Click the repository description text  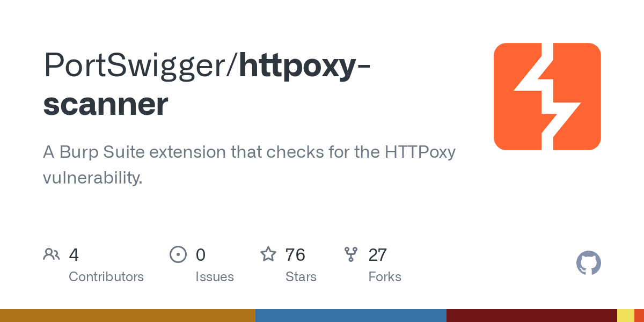click(250, 165)
